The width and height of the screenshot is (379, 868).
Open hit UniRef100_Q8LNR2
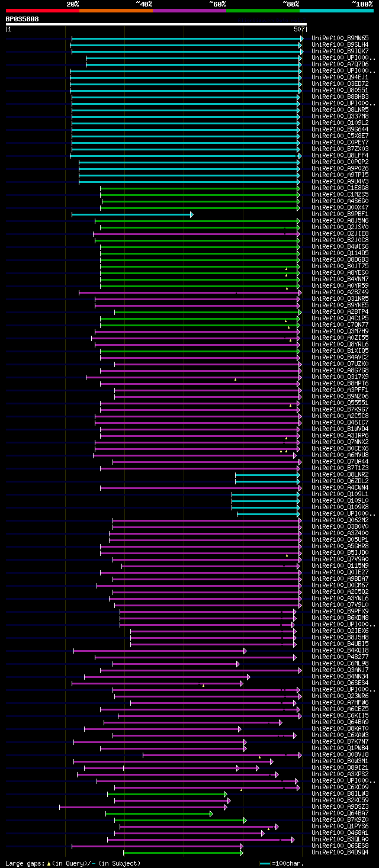click(x=340, y=474)
